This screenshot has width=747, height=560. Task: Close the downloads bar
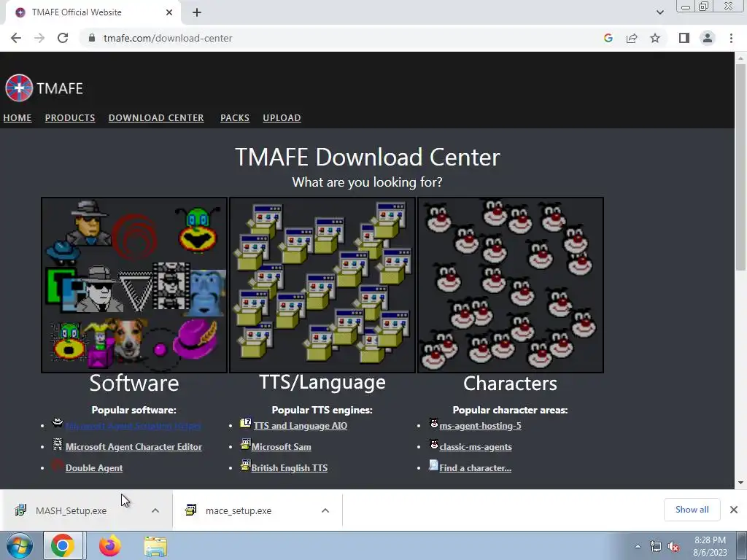(734, 510)
